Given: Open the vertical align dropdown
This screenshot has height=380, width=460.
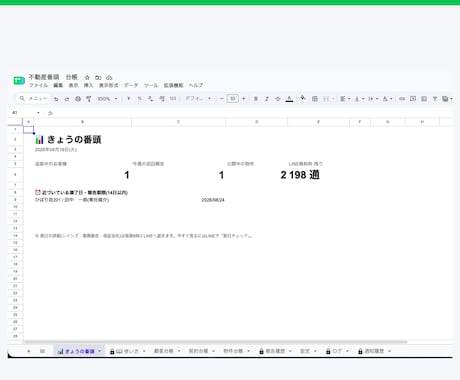Looking at the screenshot, I should tap(359, 99).
